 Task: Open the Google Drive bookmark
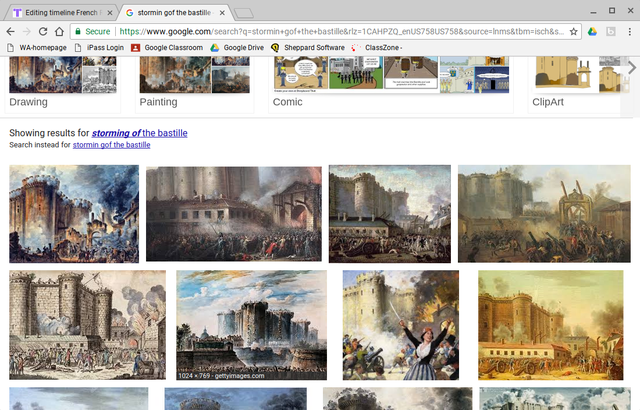(x=237, y=48)
